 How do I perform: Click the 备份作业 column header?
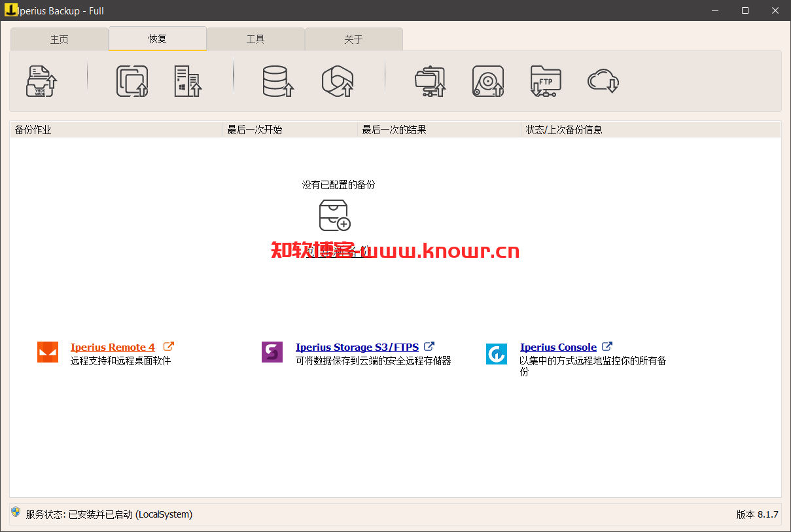[116, 130]
